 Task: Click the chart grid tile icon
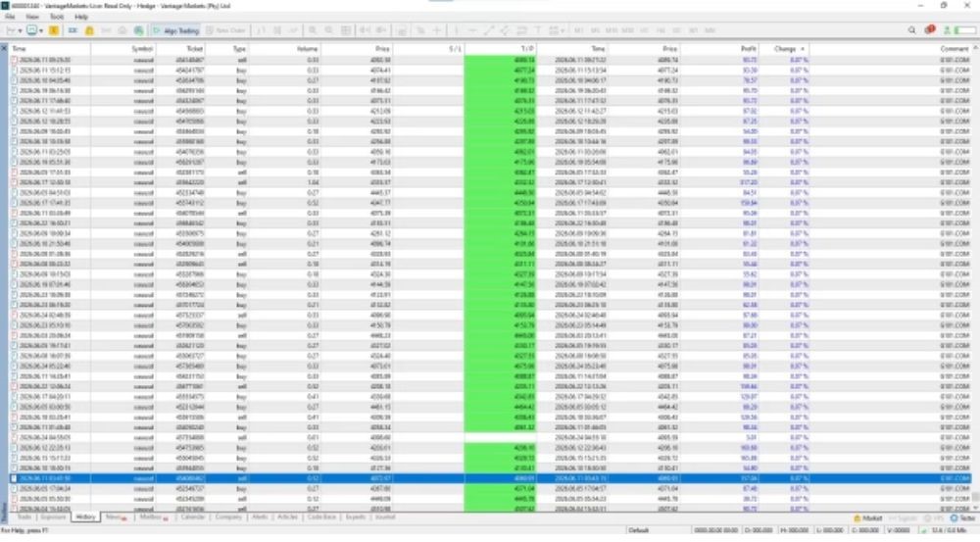point(346,30)
